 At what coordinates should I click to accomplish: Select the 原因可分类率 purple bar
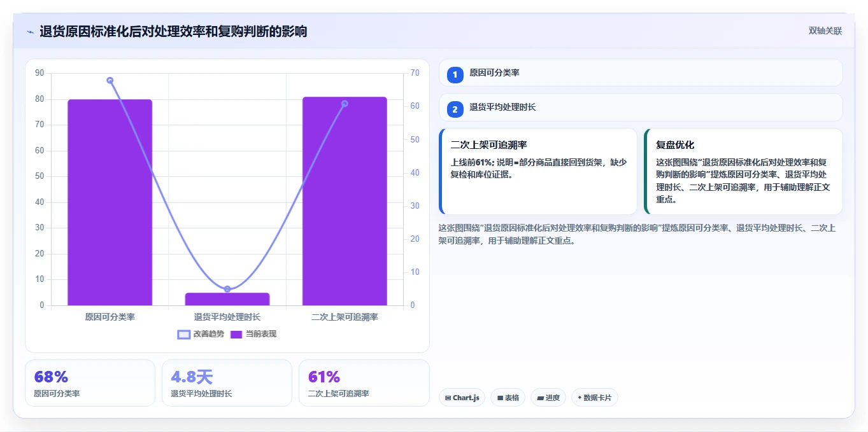click(110, 202)
